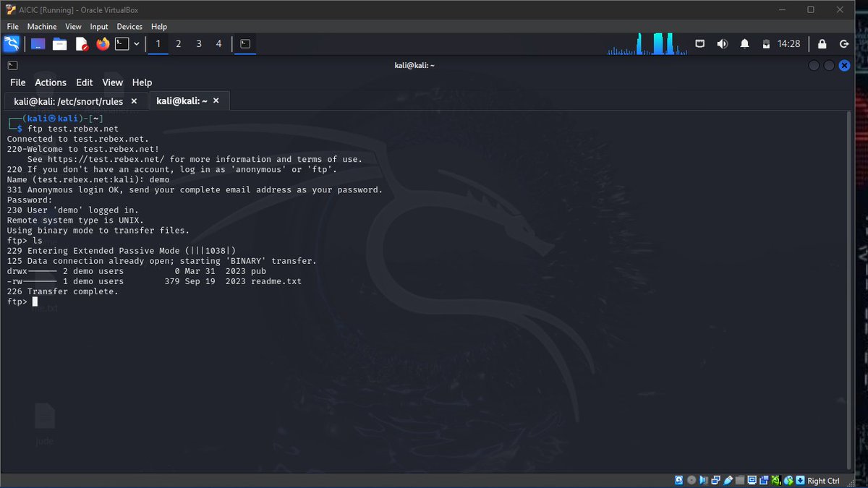Open VirtualBox File menu

pyautogui.click(x=12, y=27)
